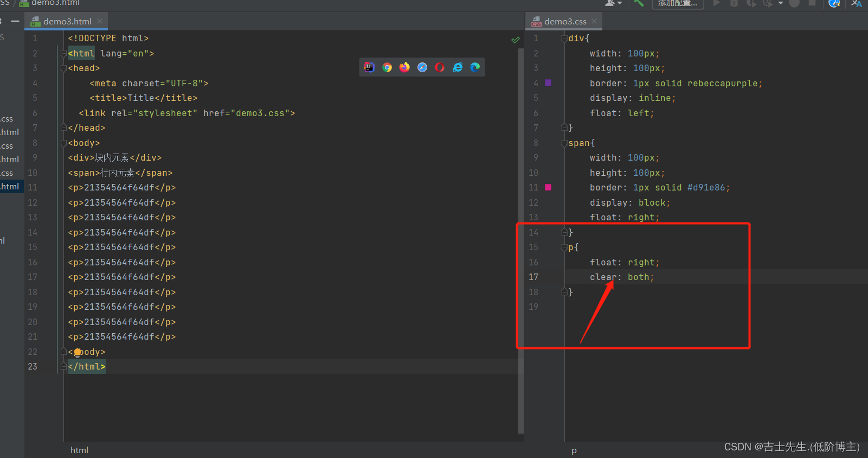Click rebeccapurple color swatch in CSS gutter

pyautogui.click(x=548, y=83)
